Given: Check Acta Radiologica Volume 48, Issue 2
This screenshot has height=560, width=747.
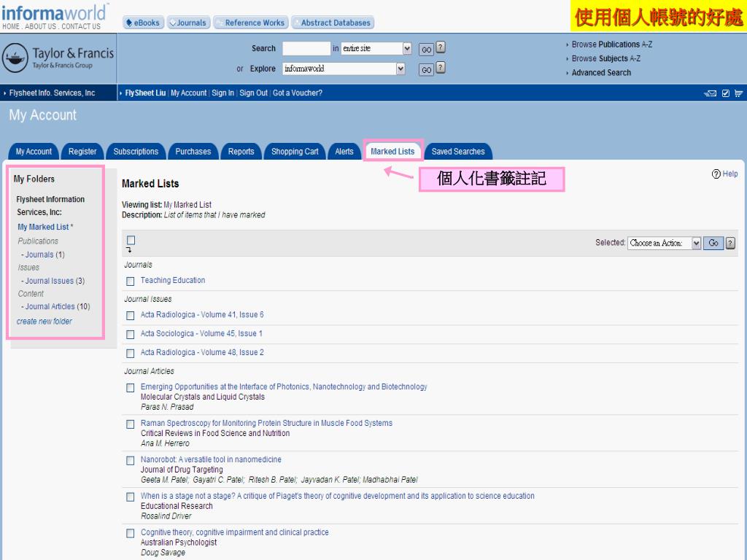Looking at the screenshot, I should [130, 354].
